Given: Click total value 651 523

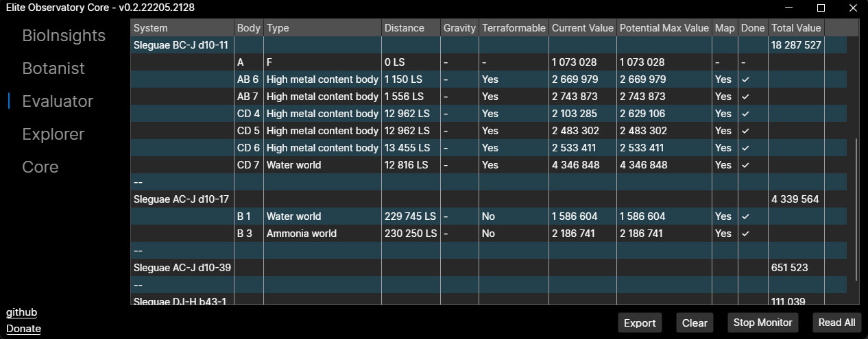Looking at the screenshot, I should 789,268.
